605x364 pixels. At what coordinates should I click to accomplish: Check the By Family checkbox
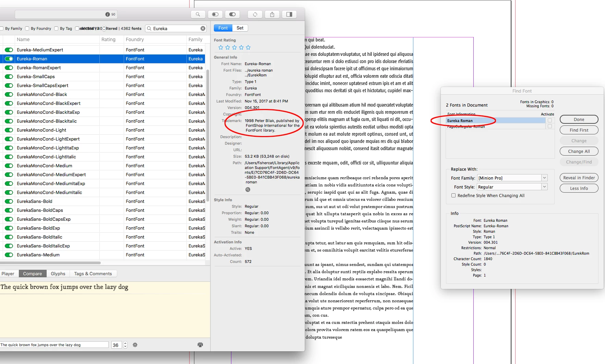click(x=2, y=28)
